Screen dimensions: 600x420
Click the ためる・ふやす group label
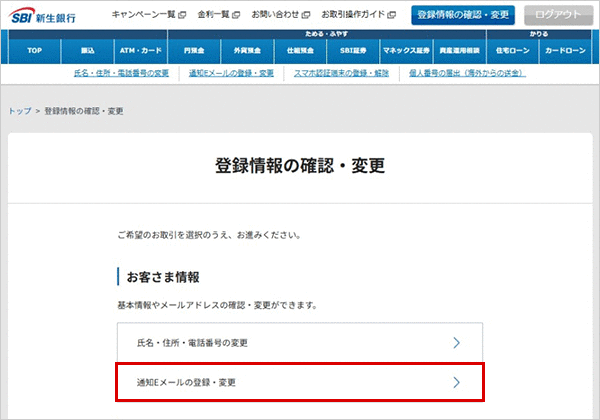tap(326, 34)
